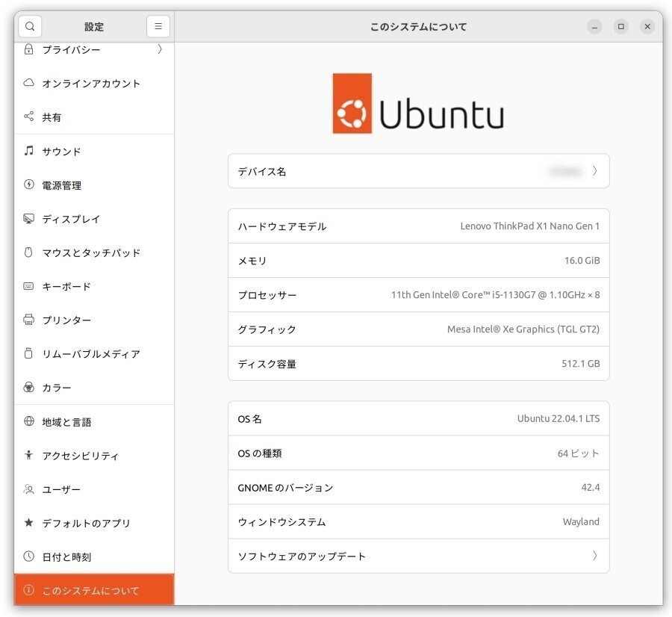Click the monitor icon for ディスプレイ

click(28, 219)
